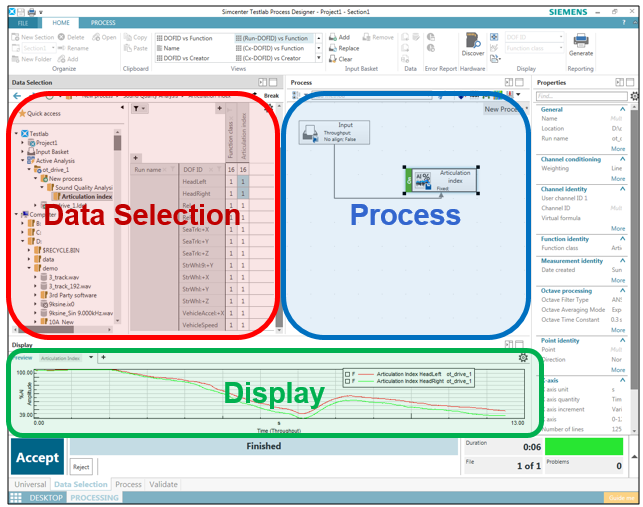Image resolution: width=643 pixels, height=507 pixels.
Task: Click the Help question mark icon
Action: pyautogui.click(x=624, y=23)
